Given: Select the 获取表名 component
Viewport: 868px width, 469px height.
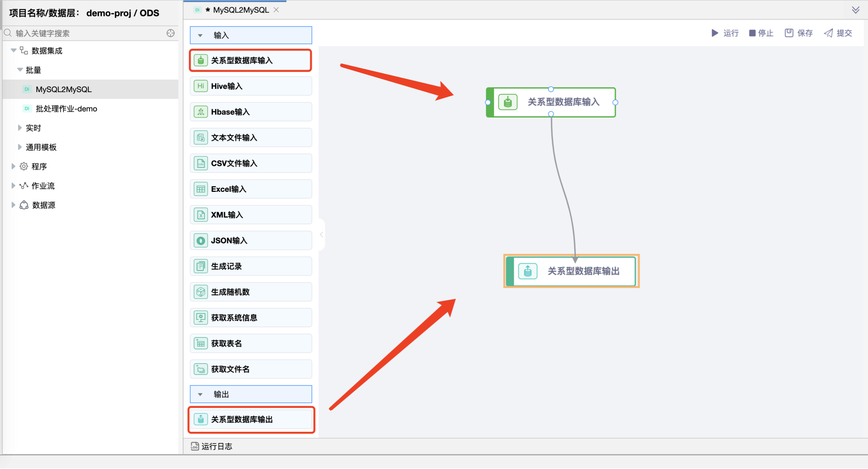Looking at the screenshot, I should click(x=250, y=343).
